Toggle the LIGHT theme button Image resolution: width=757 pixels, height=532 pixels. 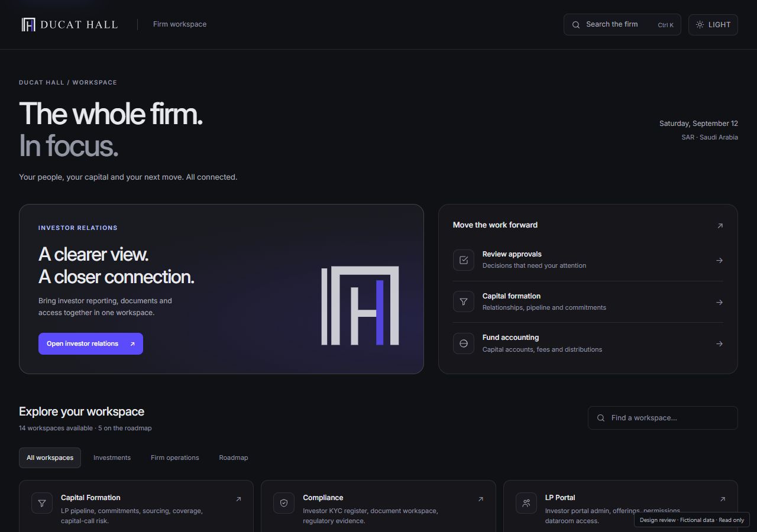713,25
